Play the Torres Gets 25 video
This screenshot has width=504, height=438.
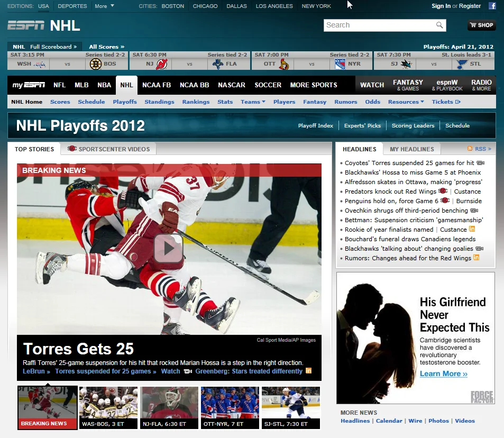click(x=169, y=248)
